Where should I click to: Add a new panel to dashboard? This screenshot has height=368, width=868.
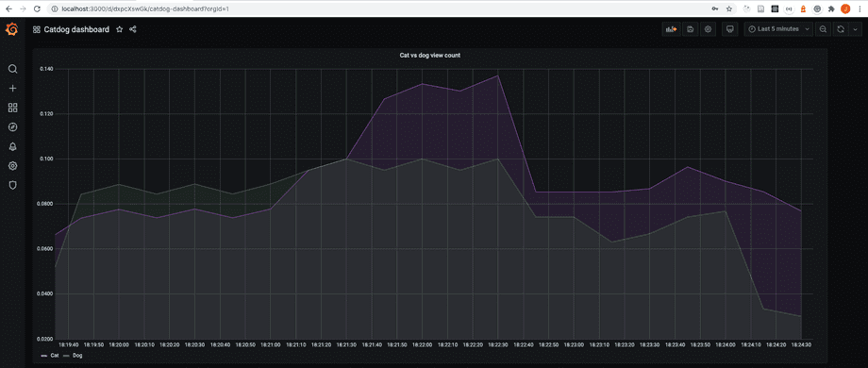pyautogui.click(x=672, y=29)
